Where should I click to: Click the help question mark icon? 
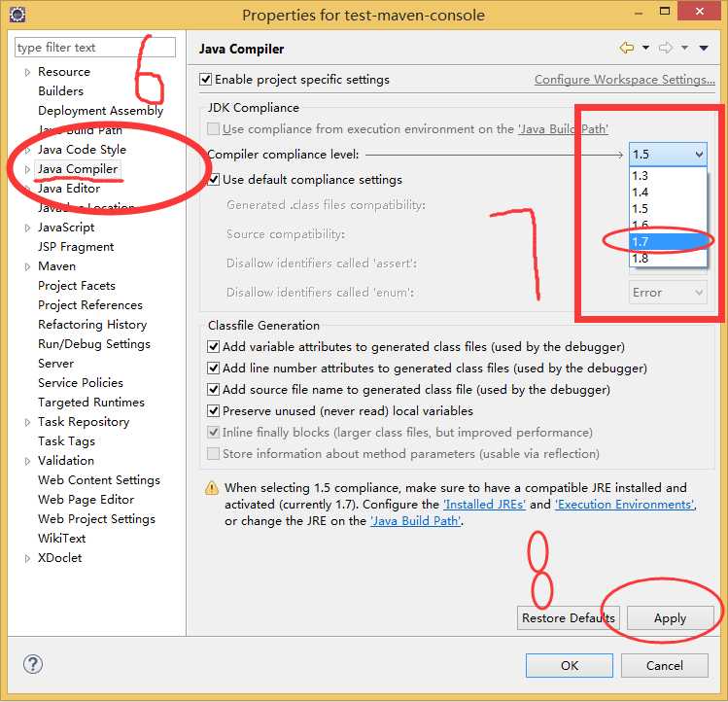pos(32,664)
